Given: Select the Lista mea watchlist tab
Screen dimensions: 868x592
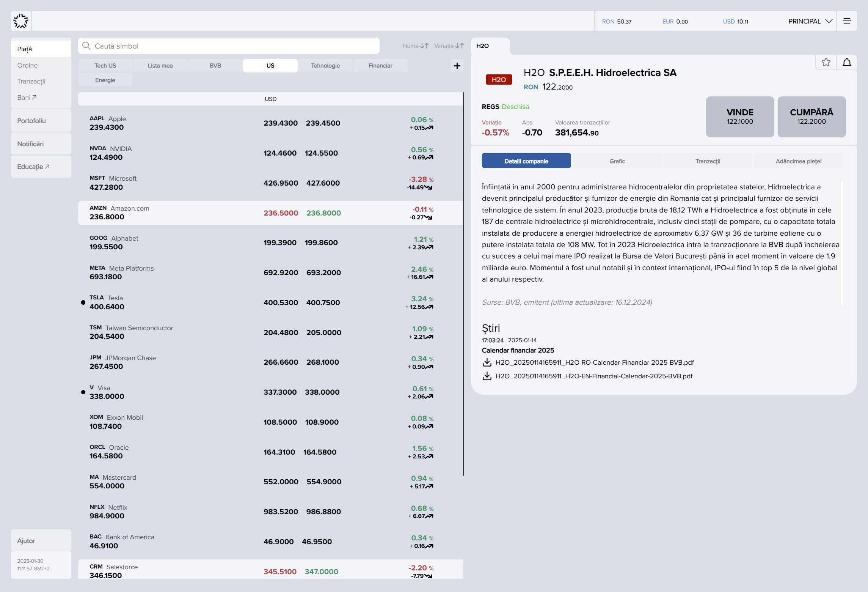Looking at the screenshot, I should point(160,66).
